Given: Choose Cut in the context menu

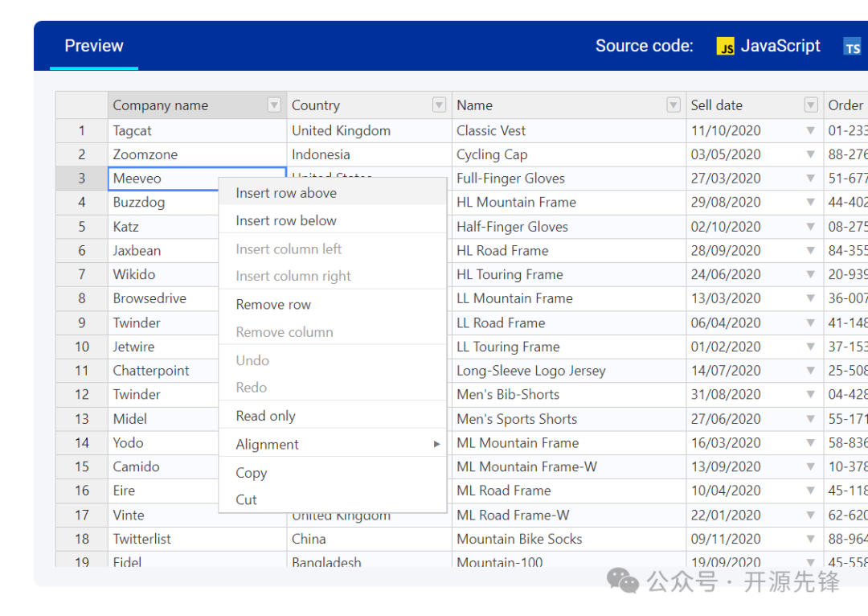Looking at the screenshot, I should pos(246,499).
